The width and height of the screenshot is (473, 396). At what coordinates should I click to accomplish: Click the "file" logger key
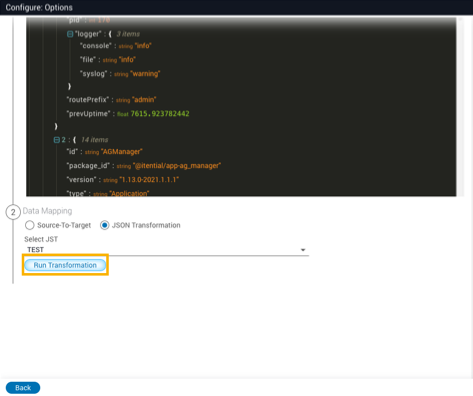88,60
